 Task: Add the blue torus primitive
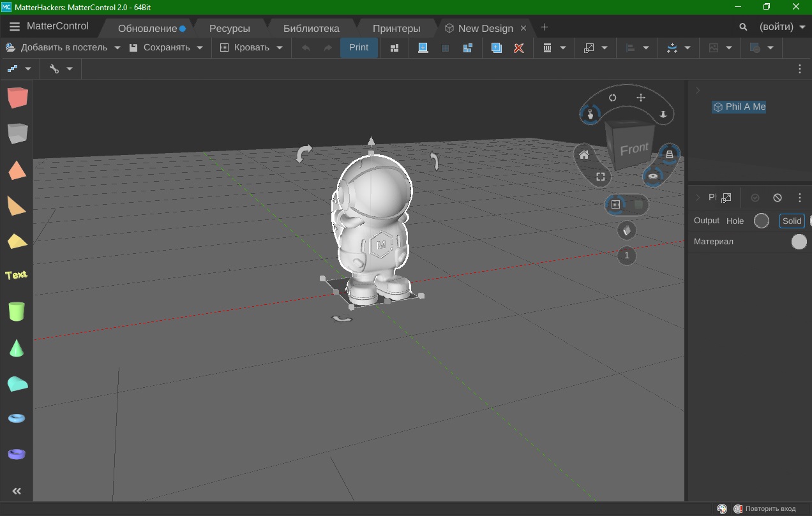[17, 418]
